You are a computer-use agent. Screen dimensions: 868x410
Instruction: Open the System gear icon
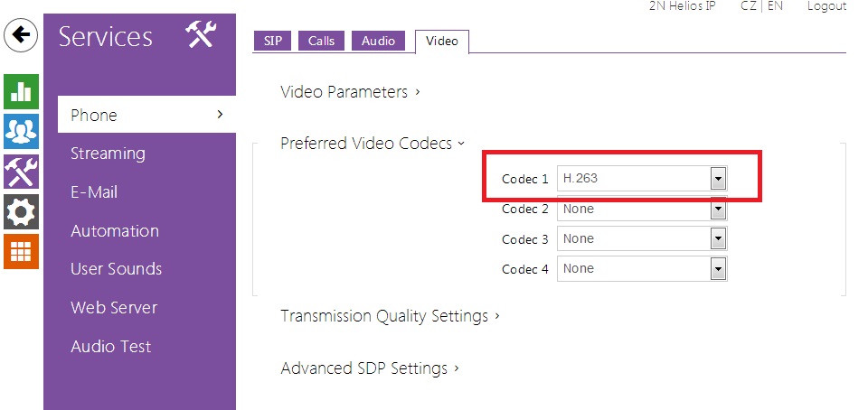(21, 211)
